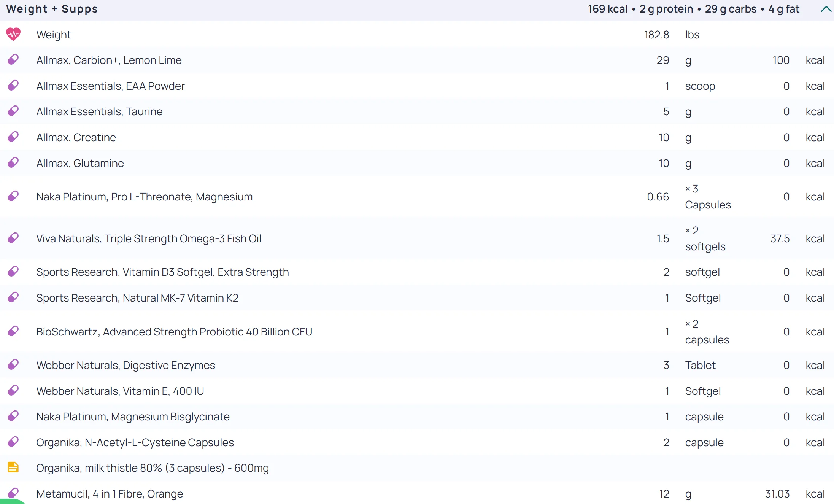Viewport: 834px width, 504px height.
Task: Click the 5 amount for Taurine
Action: click(x=666, y=111)
